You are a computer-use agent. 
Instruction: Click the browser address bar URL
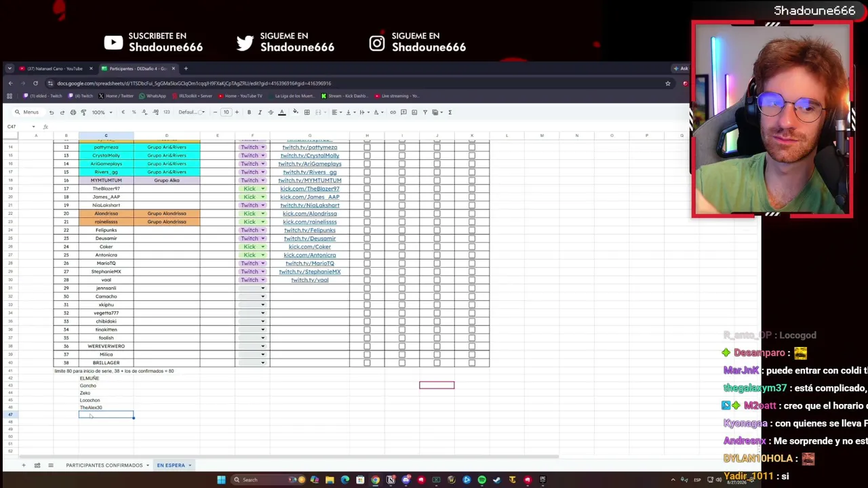point(194,83)
